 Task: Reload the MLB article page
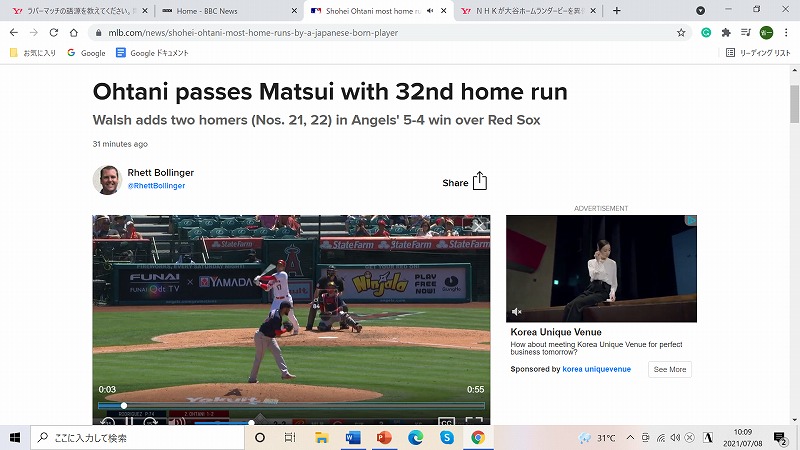pos(54,33)
